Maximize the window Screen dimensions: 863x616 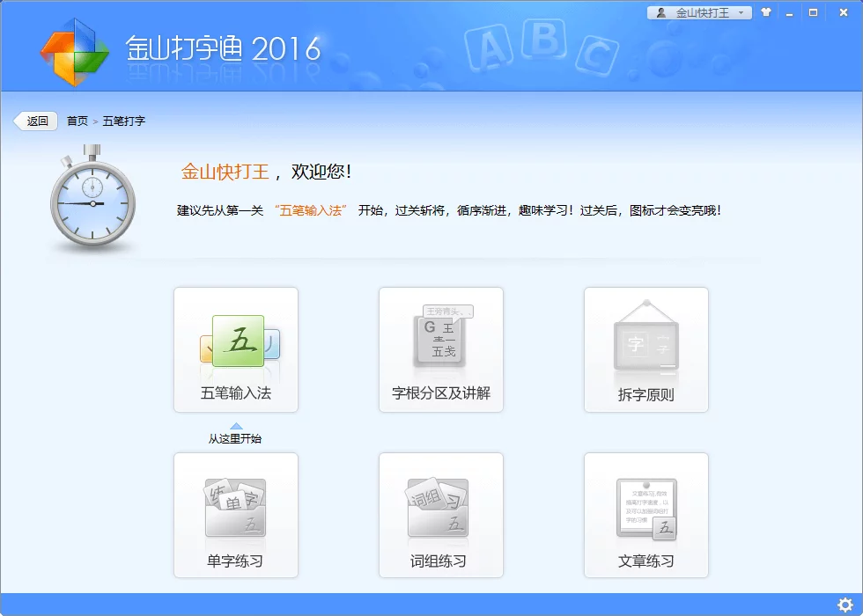point(814,12)
